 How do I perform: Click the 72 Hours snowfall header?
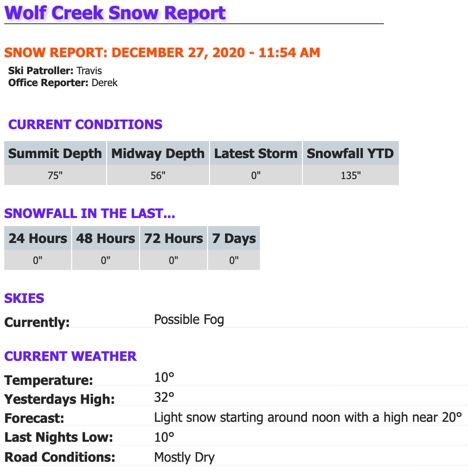click(x=173, y=238)
